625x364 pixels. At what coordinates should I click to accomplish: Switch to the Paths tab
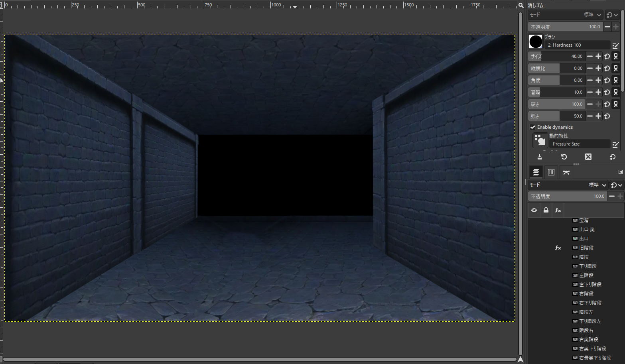pos(566,172)
